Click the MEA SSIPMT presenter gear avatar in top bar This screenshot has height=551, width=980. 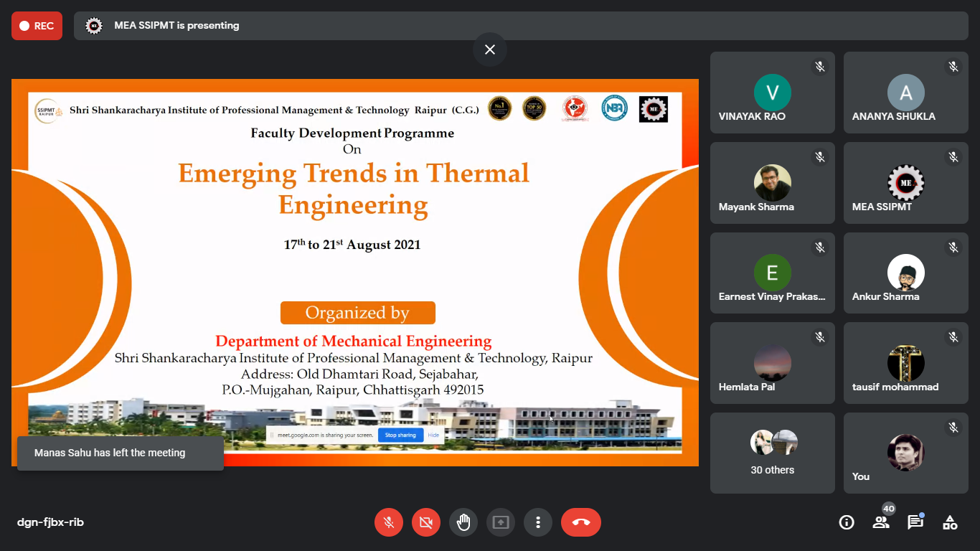(x=93, y=25)
